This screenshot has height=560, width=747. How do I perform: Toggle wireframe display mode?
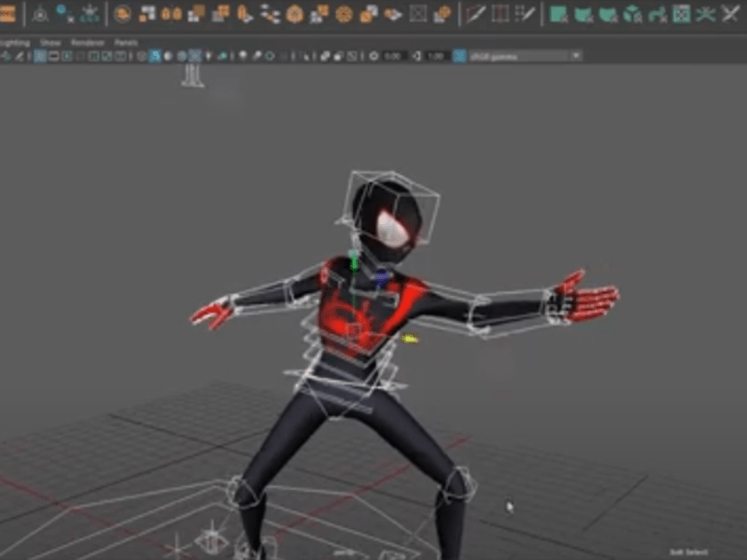click(142, 56)
